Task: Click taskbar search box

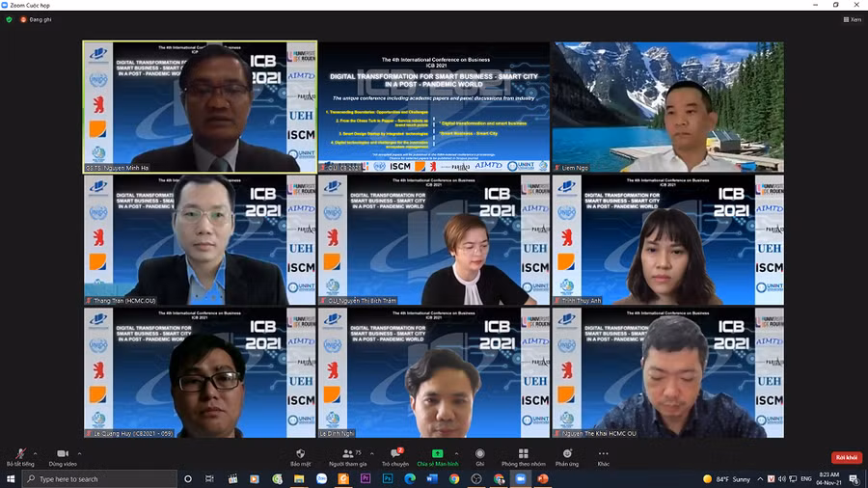Action: tap(99, 479)
